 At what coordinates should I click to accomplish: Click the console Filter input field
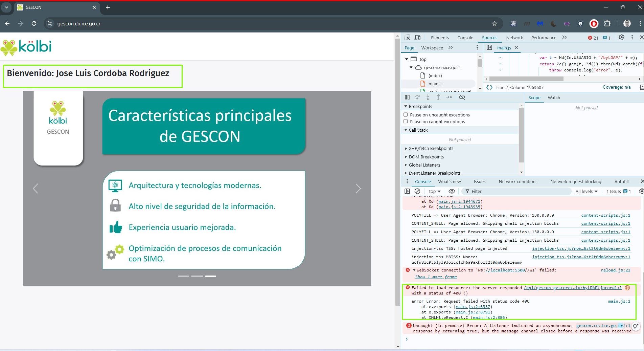pyautogui.click(x=517, y=191)
